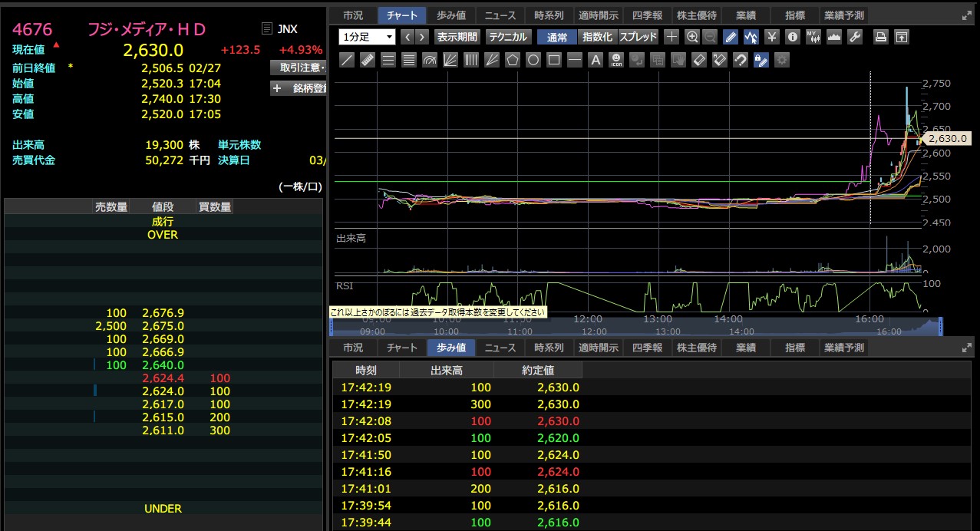980x531 pixels.
Task: Open the smiley icon stamp tool
Action: click(x=616, y=60)
